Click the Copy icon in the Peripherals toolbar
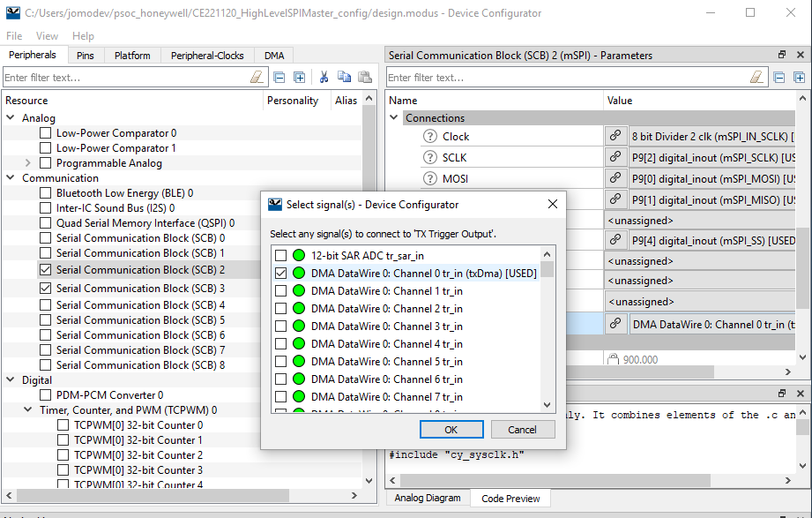 click(345, 77)
